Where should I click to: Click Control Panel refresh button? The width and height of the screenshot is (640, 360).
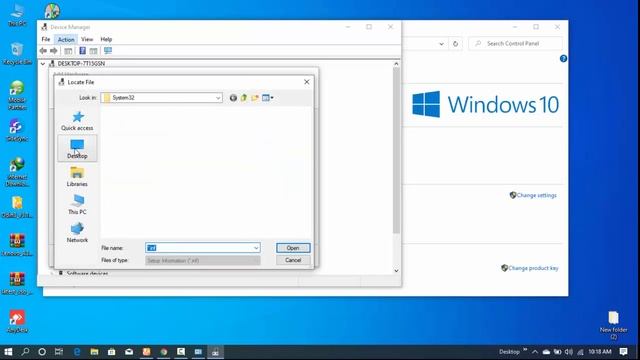point(456,44)
